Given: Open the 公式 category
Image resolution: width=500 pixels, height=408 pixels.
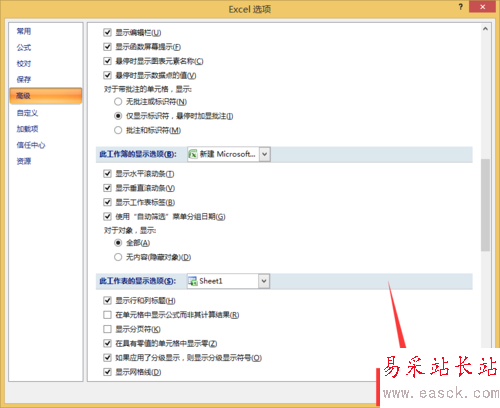Looking at the screenshot, I should tap(24, 47).
